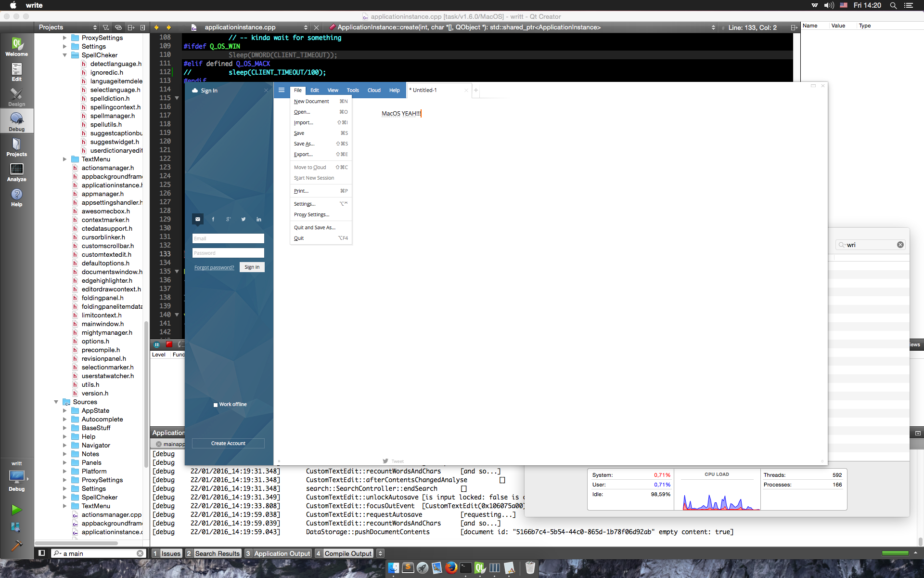The height and width of the screenshot is (578, 924).
Task: Open the Design mode
Action: (x=17, y=97)
